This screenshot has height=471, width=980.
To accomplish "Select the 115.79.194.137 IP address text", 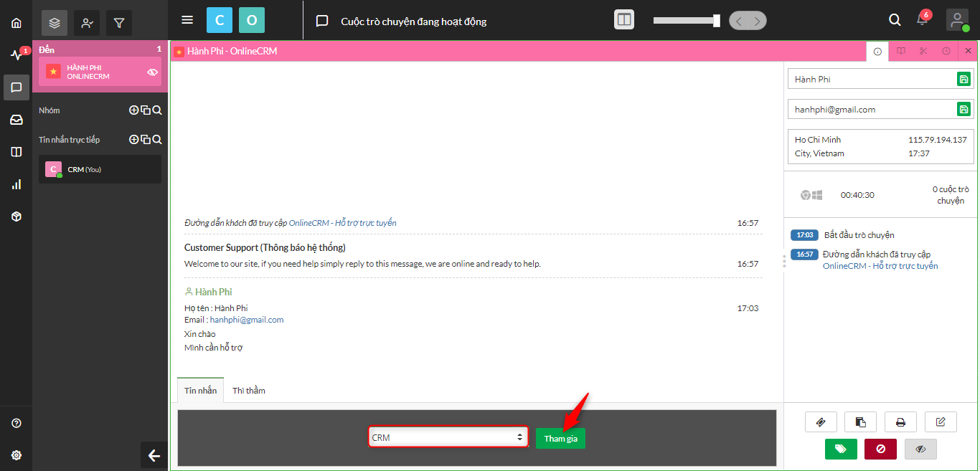I will click(938, 140).
